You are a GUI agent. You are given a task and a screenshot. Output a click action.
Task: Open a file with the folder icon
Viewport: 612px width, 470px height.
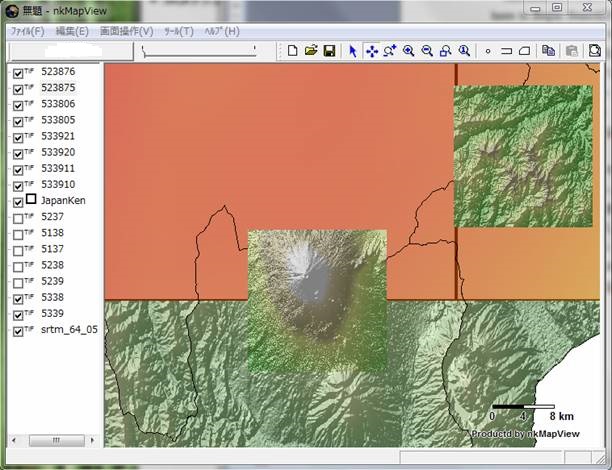[310, 51]
